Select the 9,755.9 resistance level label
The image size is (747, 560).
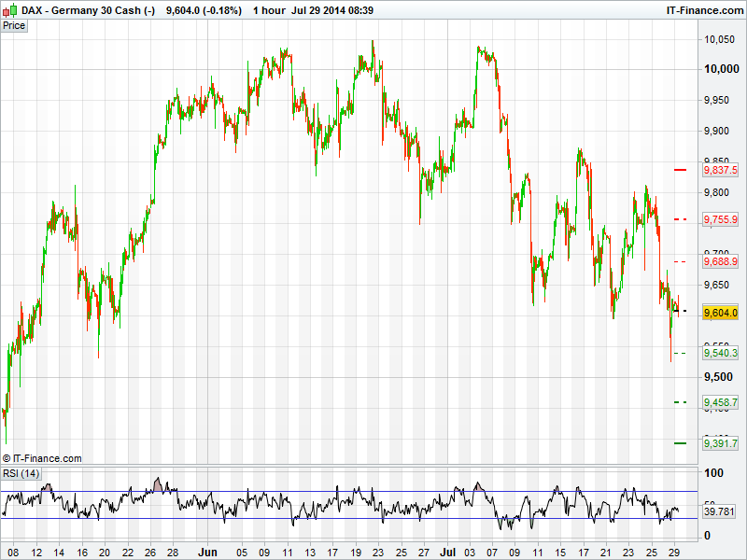720,219
